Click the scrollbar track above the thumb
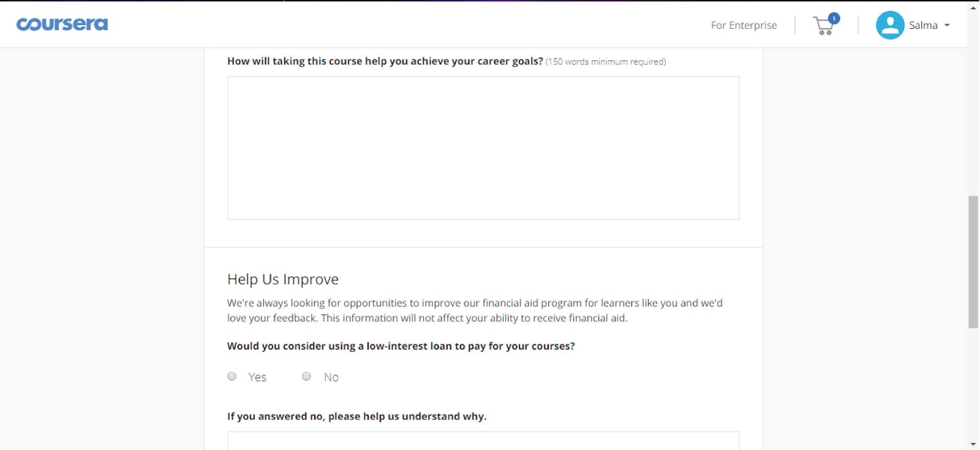 [973, 104]
